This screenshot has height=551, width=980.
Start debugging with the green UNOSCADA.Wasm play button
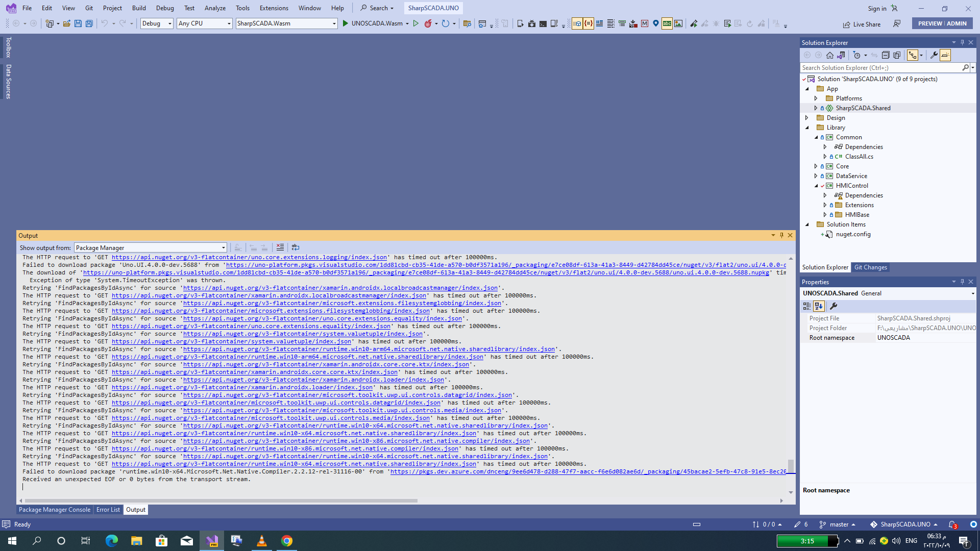pyautogui.click(x=373, y=23)
